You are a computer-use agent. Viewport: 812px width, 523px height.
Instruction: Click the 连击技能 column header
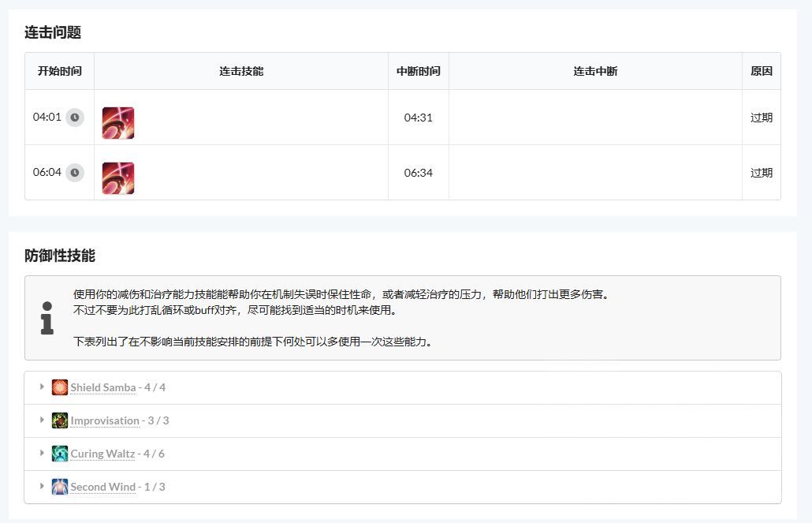(240, 70)
